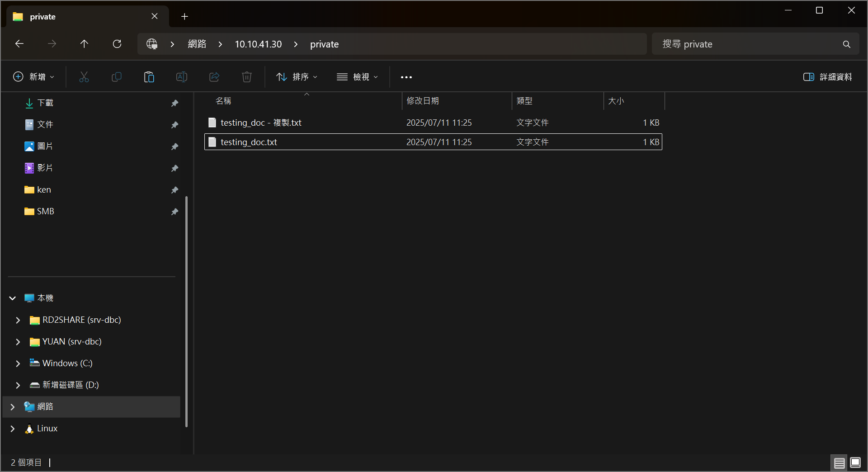Screen dimensions: 868x472
Task: Click the Share icon in toolbar
Action: pos(214,77)
